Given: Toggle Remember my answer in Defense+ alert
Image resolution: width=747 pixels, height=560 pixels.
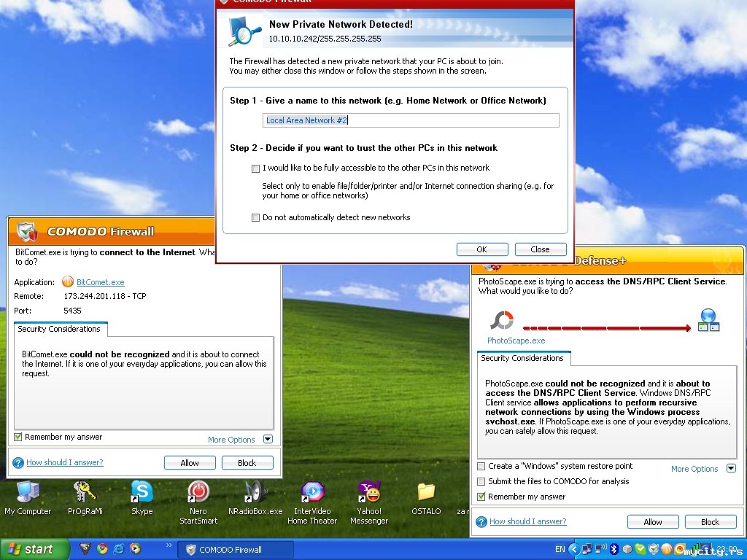Looking at the screenshot, I should (481, 497).
